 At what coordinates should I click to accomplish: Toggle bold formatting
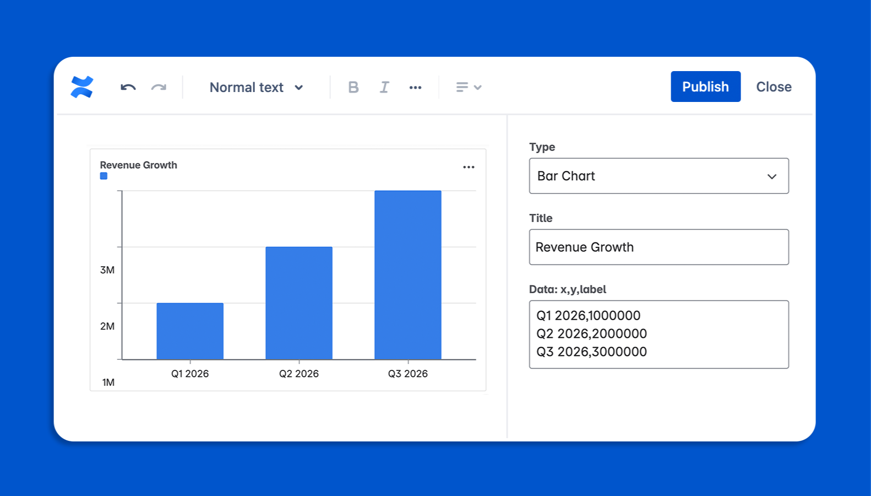(353, 87)
